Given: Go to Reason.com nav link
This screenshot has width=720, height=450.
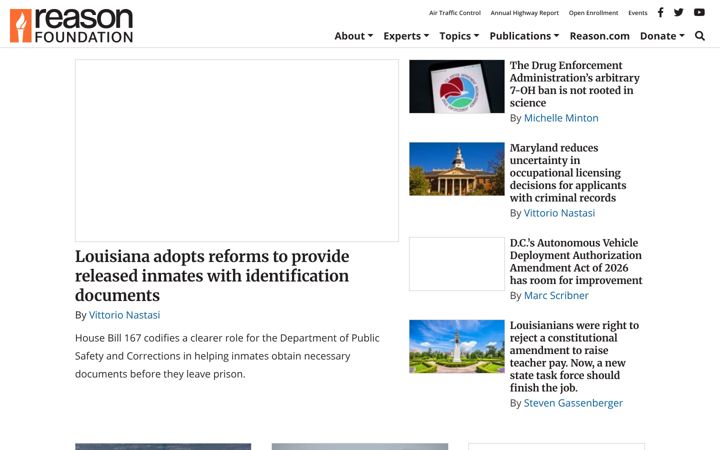Looking at the screenshot, I should pos(600,36).
